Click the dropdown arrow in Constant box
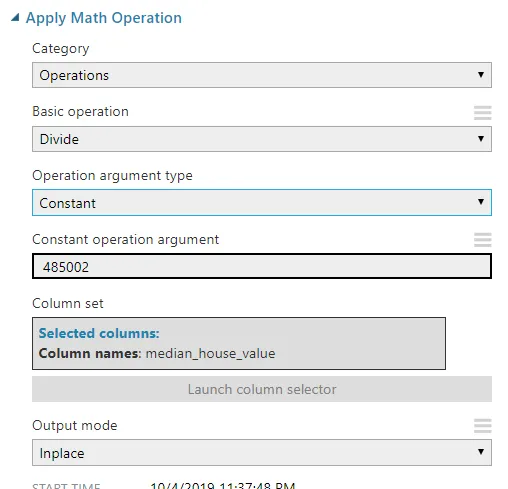 pyautogui.click(x=481, y=202)
